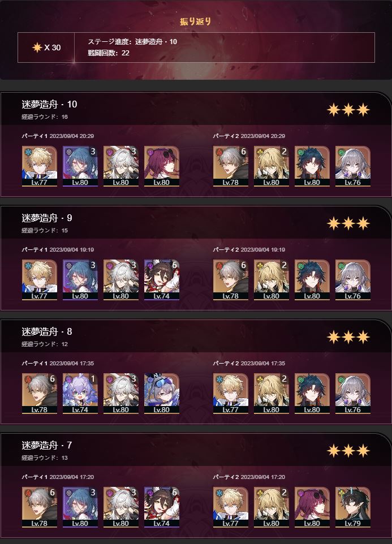The width and height of the screenshot is (392, 544).
Task: Click the grey-haired Lv.78 fire character in 迷夢造舟・10 party 2
Action: (231, 166)
